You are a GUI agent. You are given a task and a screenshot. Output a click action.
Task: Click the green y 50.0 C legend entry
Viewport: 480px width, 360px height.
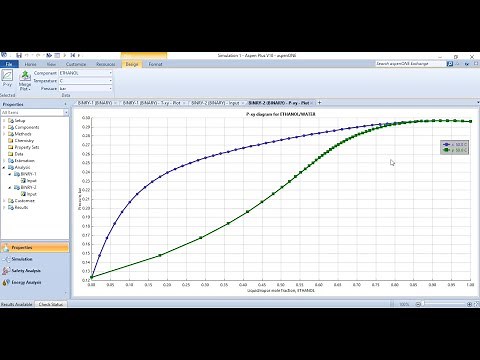[x=454, y=150]
